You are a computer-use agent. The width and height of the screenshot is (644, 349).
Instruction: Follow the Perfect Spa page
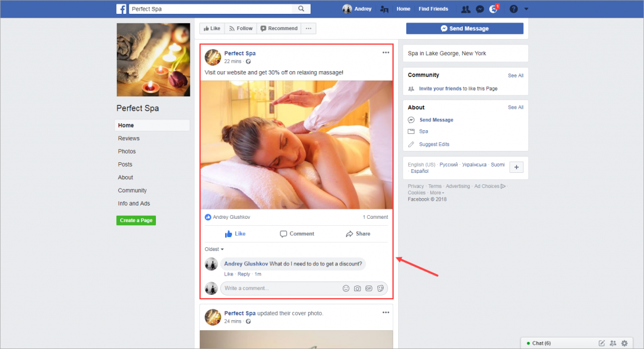(241, 28)
